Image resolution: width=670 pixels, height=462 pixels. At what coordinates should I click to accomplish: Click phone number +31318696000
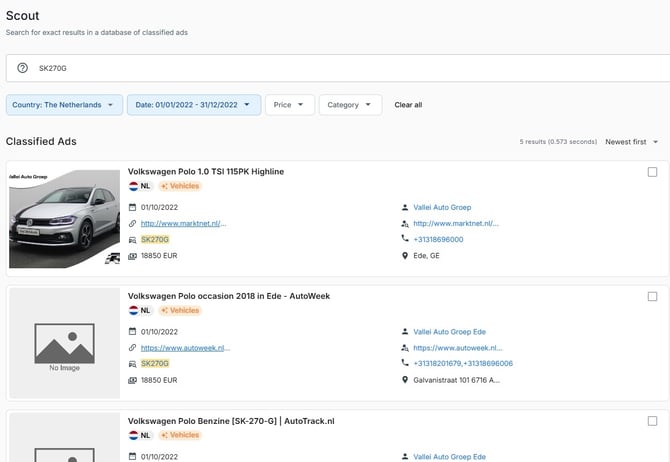point(438,239)
